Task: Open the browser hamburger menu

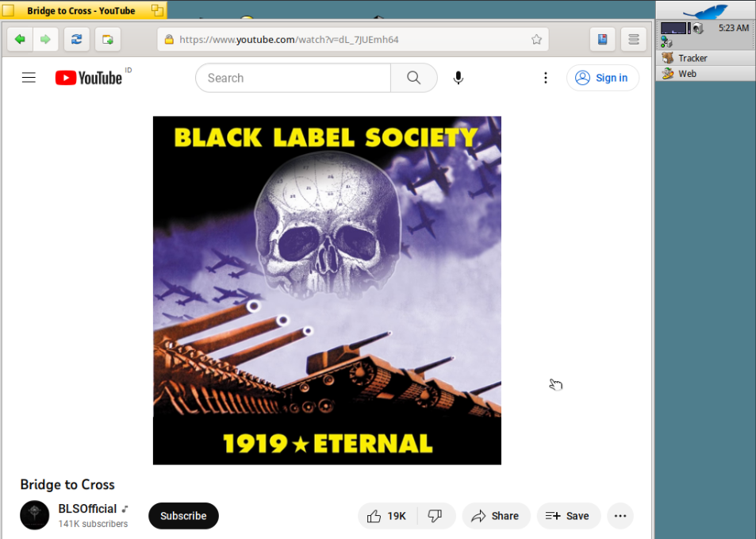Action: coord(633,39)
